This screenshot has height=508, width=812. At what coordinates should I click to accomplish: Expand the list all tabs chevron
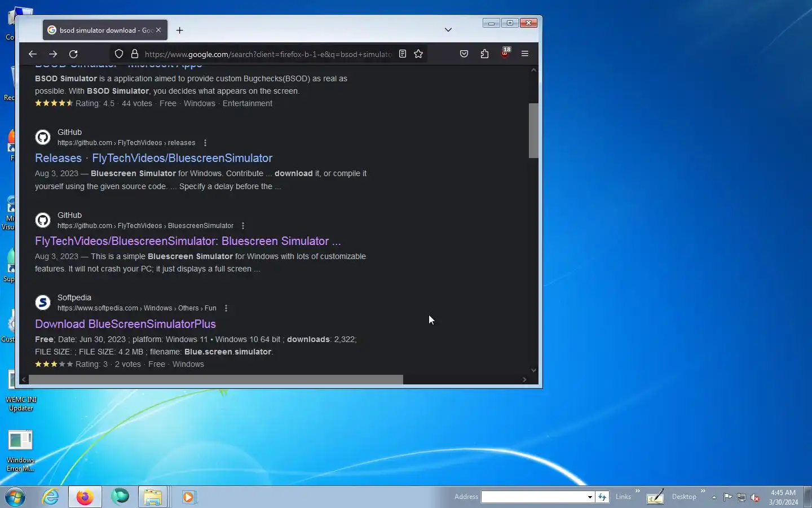448,30
